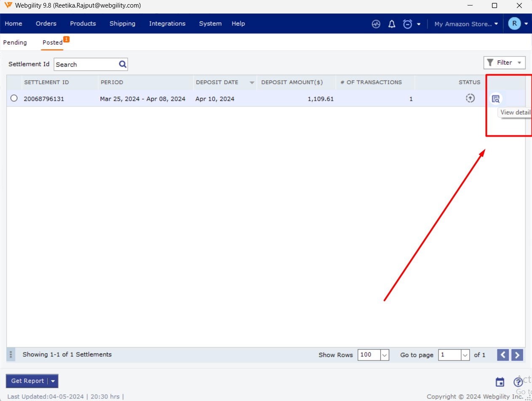Click the scheduler alarm clock icon
The height and width of the screenshot is (401, 532).
(407, 24)
